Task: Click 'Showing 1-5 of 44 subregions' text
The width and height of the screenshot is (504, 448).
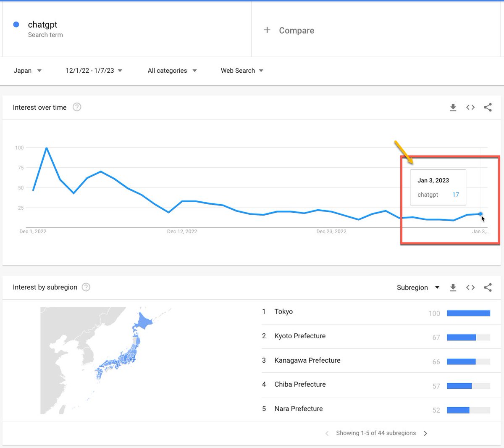Action: [376, 433]
